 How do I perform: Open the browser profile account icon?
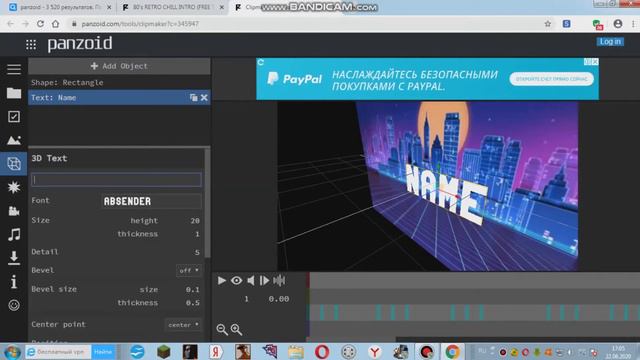click(x=618, y=24)
